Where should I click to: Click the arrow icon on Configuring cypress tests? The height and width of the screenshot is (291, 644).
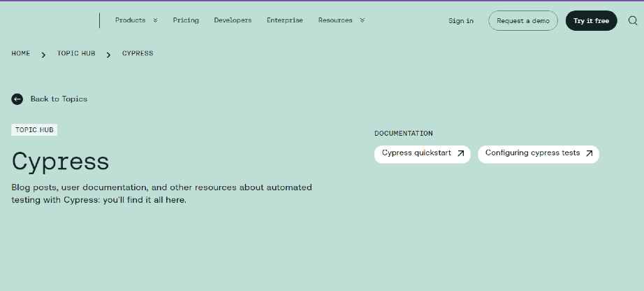coord(590,153)
